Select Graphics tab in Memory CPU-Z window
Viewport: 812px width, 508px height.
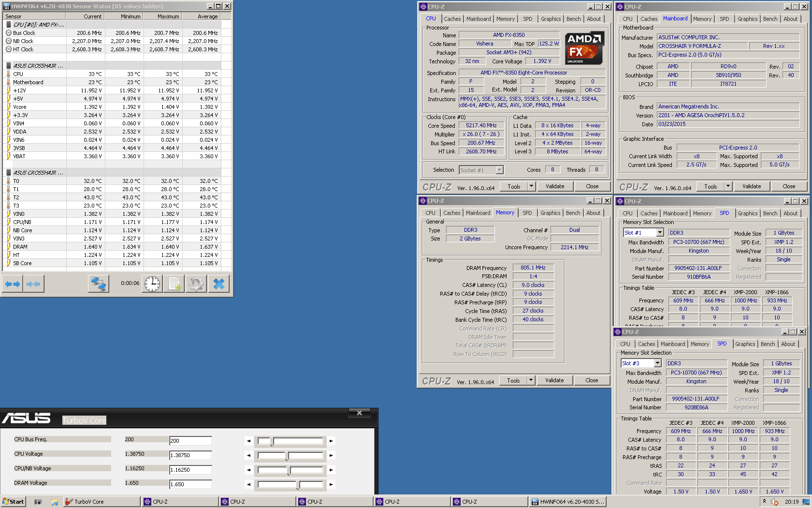click(x=551, y=213)
